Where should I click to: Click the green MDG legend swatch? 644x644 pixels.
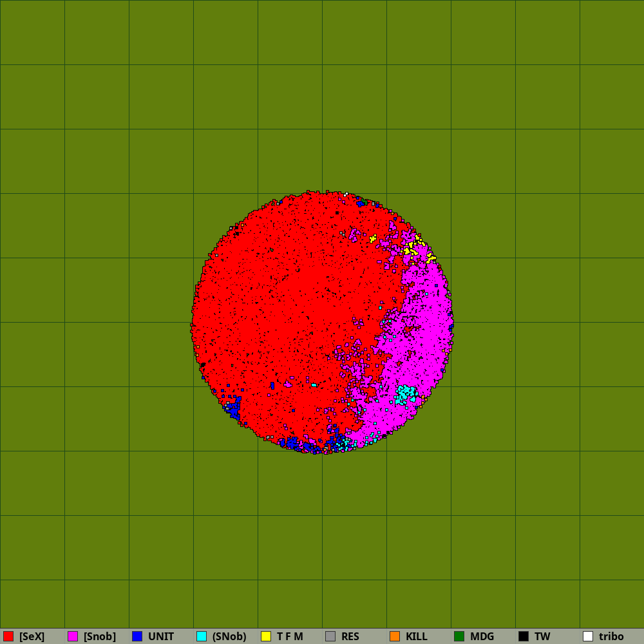[459, 636]
